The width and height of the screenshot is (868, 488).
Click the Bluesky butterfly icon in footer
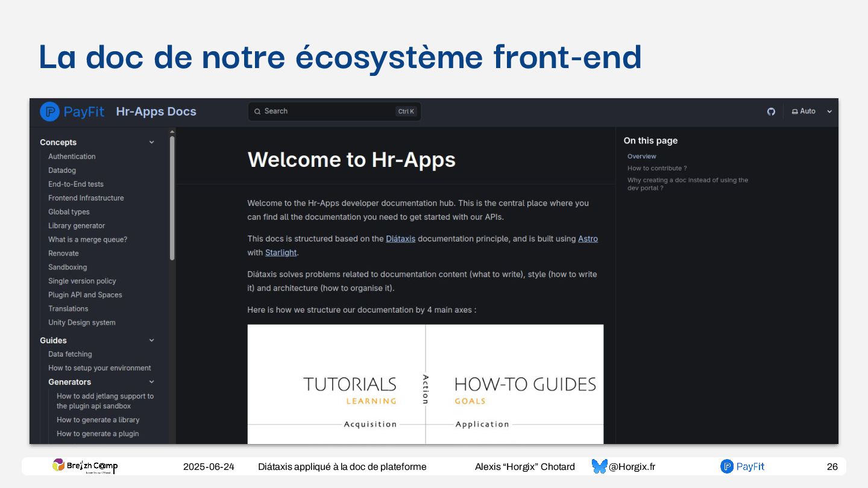[599, 466]
